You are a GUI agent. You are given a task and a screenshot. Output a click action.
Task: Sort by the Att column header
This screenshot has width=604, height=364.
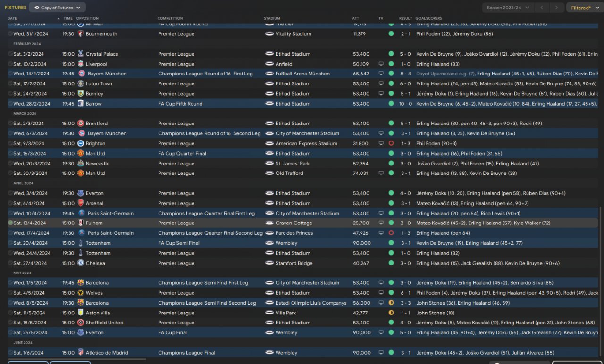pyautogui.click(x=355, y=18)
